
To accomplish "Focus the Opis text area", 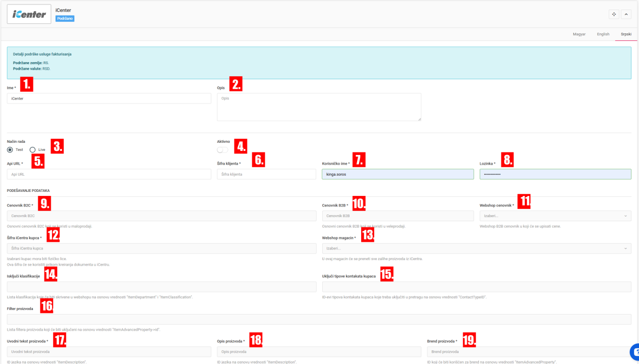I will (319, 107).
